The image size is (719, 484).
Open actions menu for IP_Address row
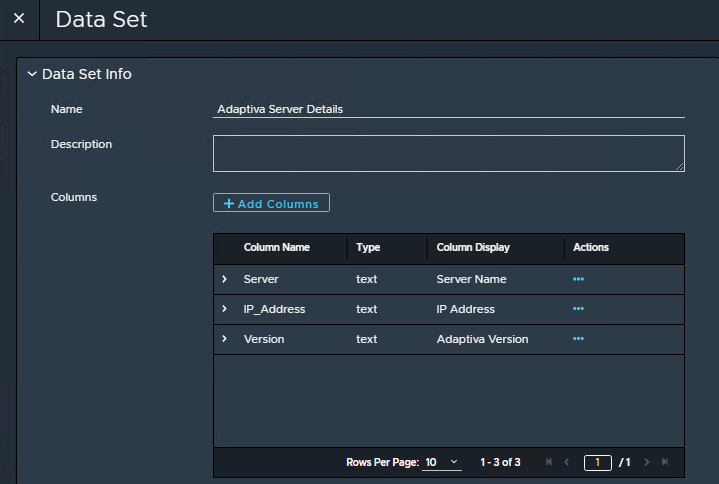(x=578, y=308)
